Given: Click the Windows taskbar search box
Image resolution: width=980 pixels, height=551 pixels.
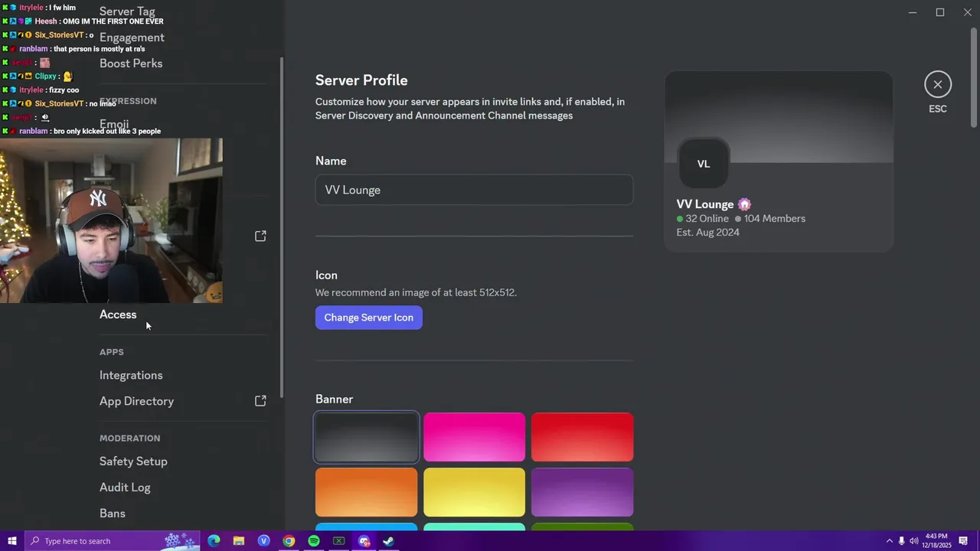Looking at the screenshot, I should (112, 541).
